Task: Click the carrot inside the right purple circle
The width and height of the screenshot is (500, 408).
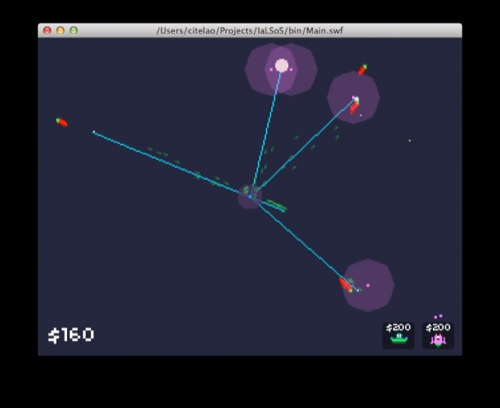Action: coord(354,107)
